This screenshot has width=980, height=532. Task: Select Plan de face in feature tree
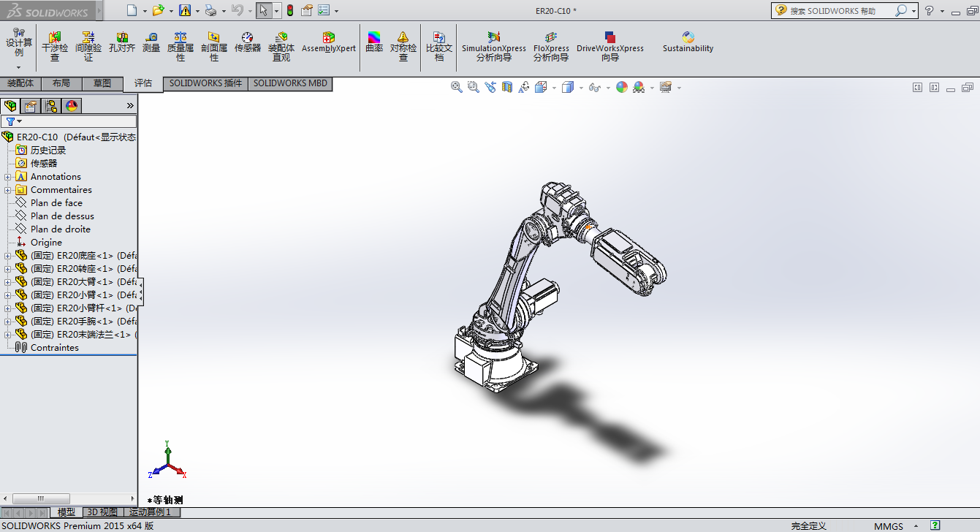(56, 203)
